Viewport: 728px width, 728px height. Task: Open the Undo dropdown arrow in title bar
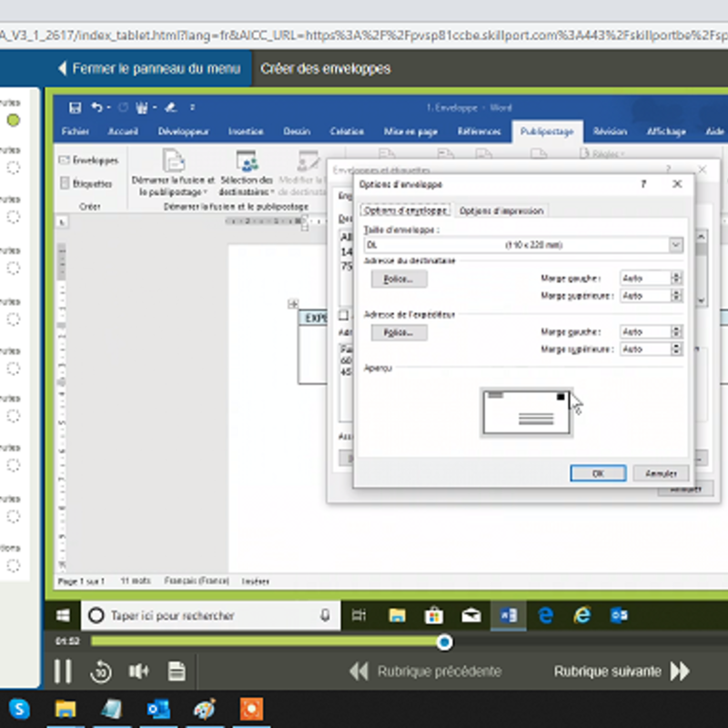click(108, 107)
